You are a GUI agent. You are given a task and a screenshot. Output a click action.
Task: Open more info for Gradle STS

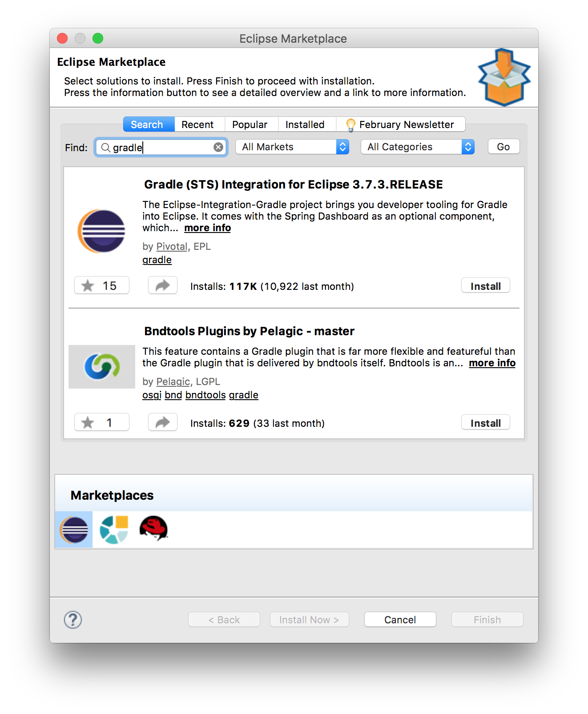pyautogui.click(x=208, y=228)
